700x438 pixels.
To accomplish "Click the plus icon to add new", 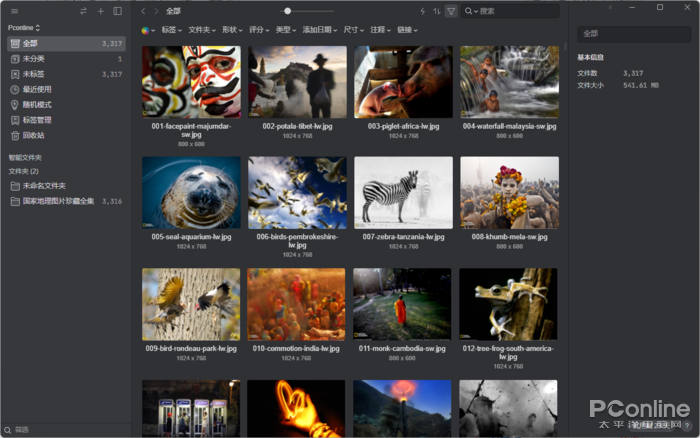I will [100, 11].
